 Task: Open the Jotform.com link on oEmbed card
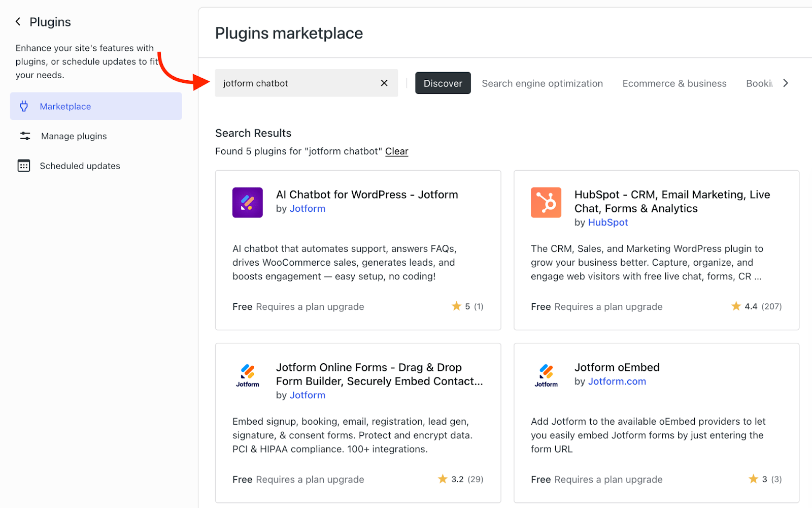click(x=617, y=381)
